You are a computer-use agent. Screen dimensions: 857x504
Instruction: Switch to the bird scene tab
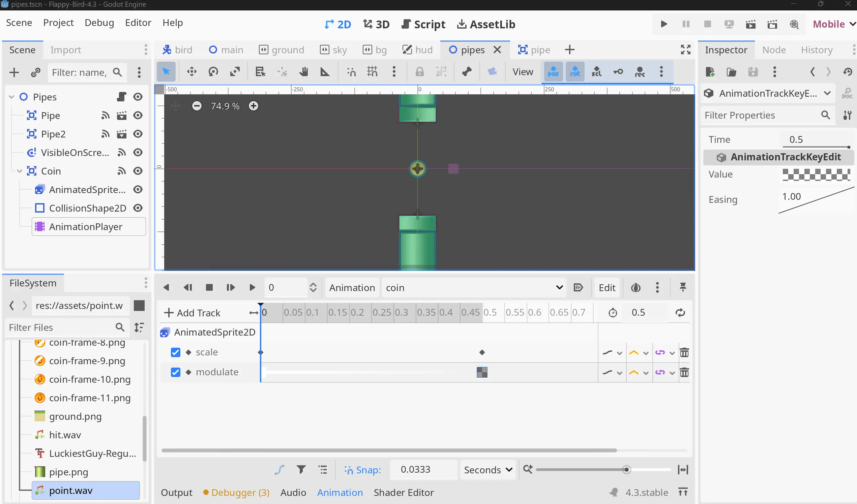(177, 50)
